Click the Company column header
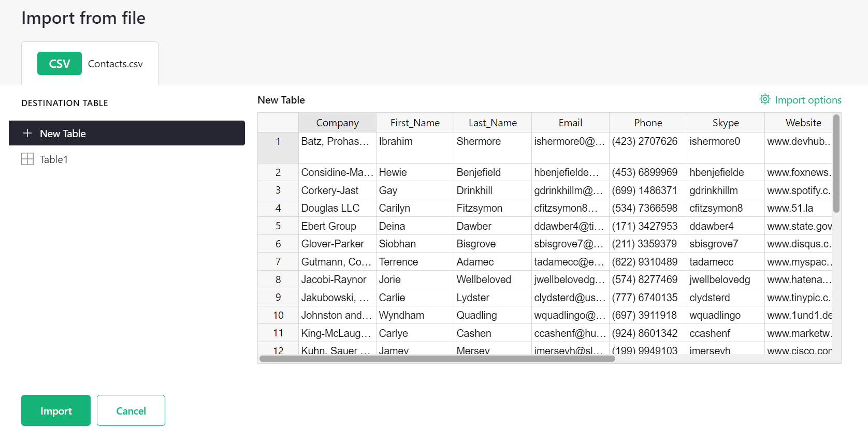The image size is (868, 443). (337, 123)
